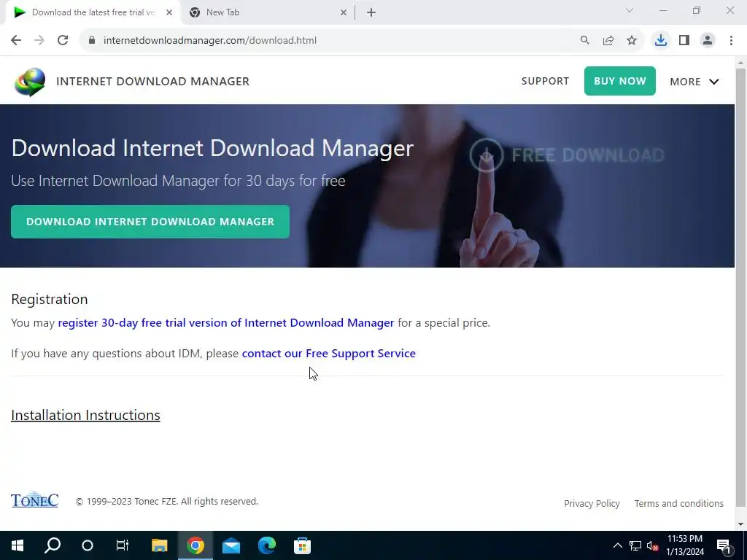Show hidden system tray icons
The width and height of the screenshot is (747, 560).
(617, 545)
